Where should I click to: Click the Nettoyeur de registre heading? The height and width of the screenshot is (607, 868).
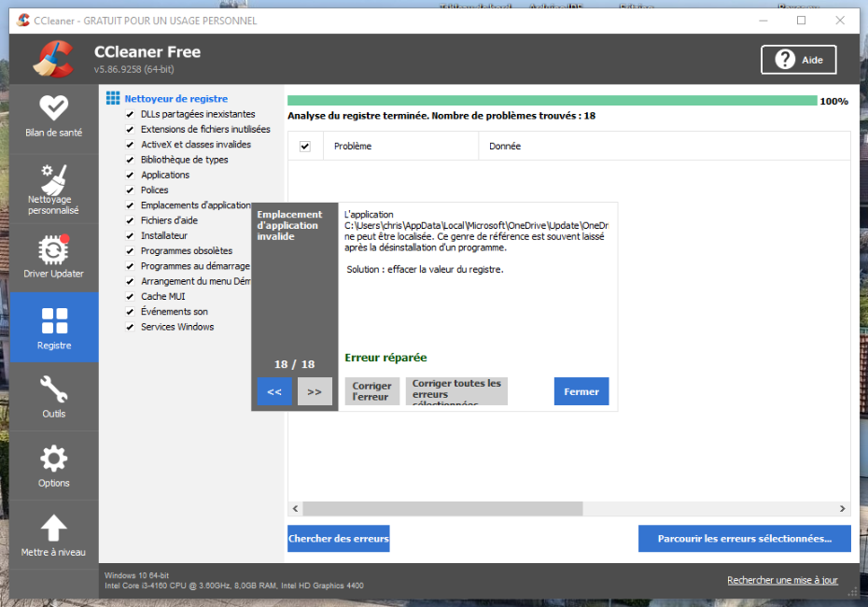[x=176, y=99]
